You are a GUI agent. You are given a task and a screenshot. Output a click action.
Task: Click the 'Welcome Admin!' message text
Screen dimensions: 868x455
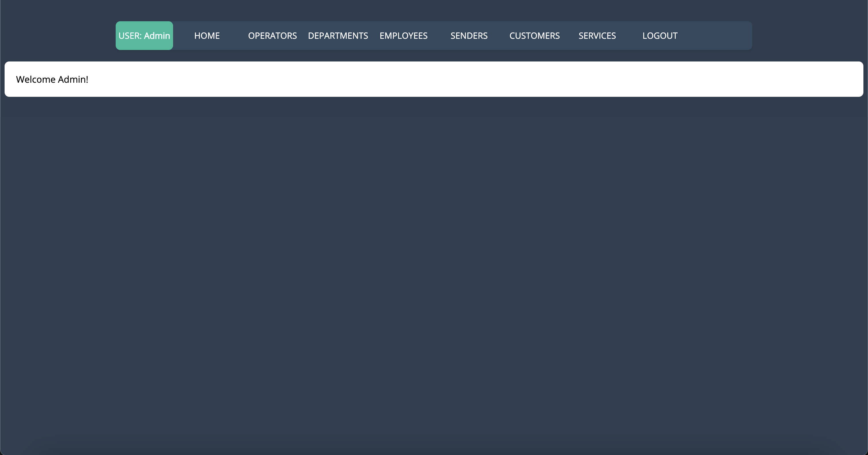(x=52, y=80)
